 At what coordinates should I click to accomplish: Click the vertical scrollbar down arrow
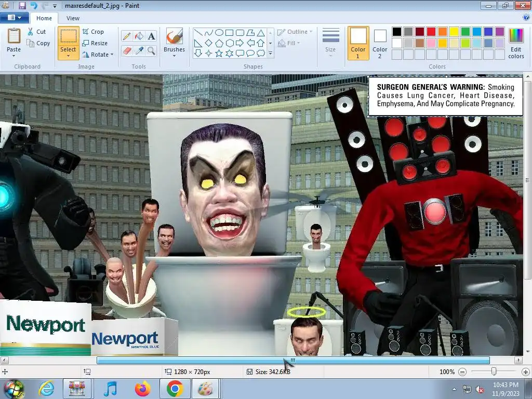tap(528, 352)
